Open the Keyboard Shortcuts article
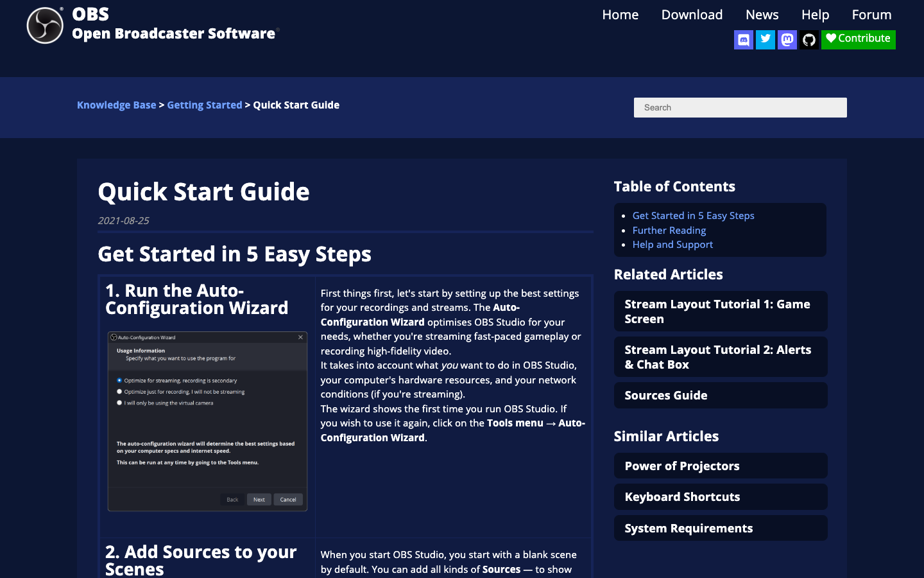Viewport: 924px width, 578px height. (721, 497)
